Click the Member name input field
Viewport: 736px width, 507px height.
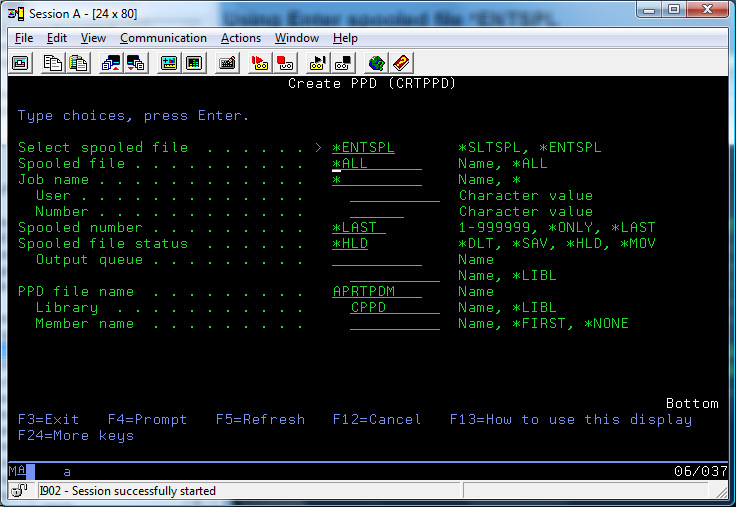(x=395, y=323)
